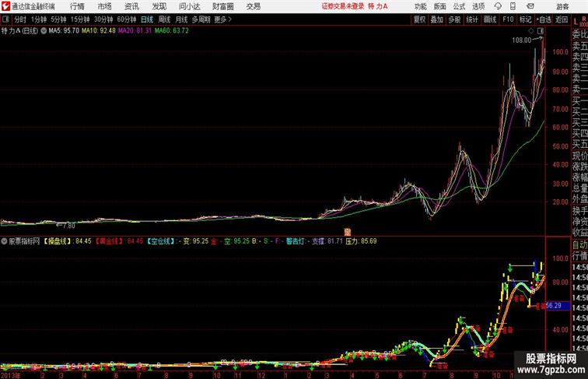Image resolution: width=588 pixels, height=379 pixels.
Task: Open the round settings icon beside 特力A(日线)
Action: click(44, 31)
